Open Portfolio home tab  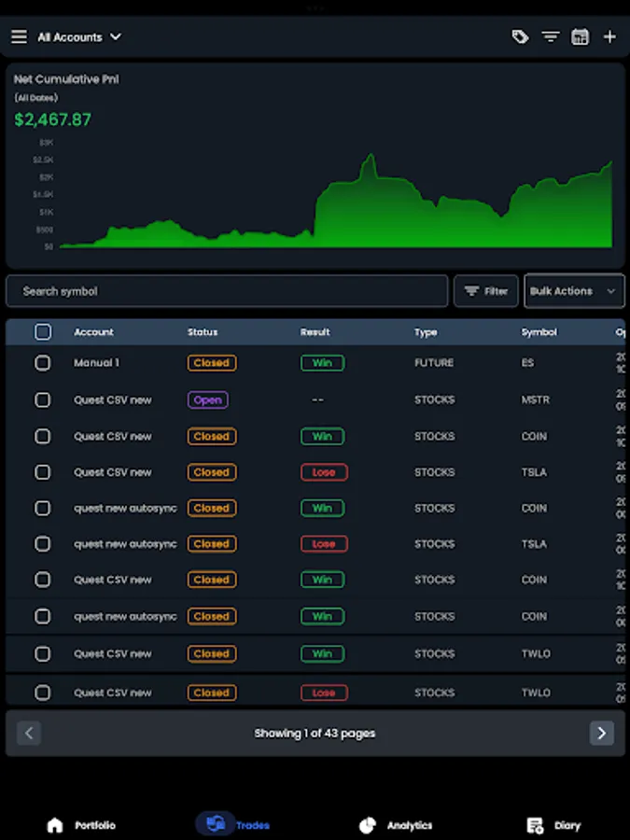click(81, 825)
